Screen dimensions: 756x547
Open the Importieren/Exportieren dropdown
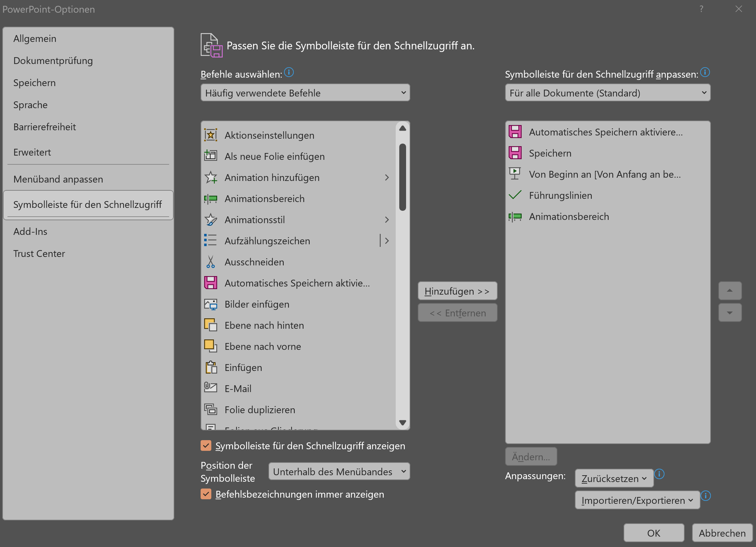pyautogui.click(x=637, y=500)
